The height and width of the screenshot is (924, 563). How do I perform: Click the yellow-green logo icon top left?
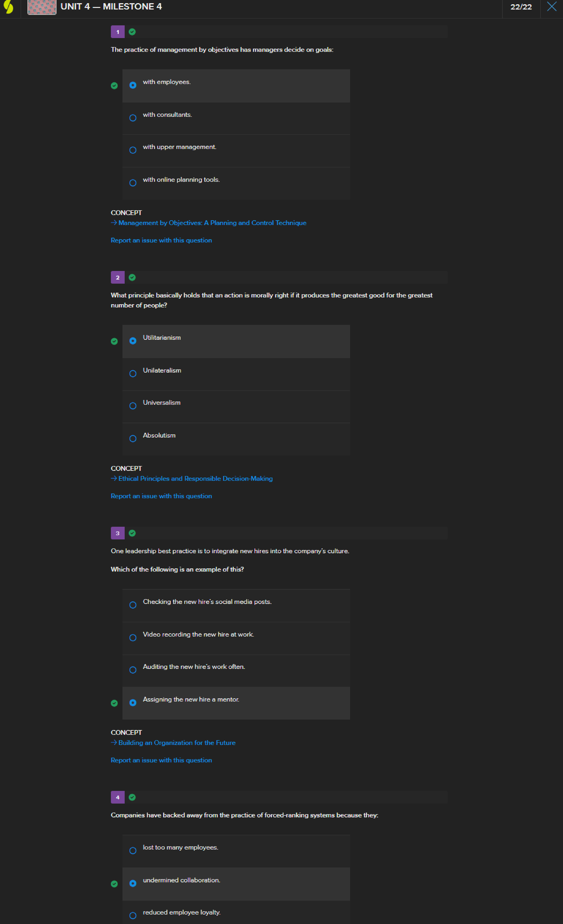coord(8,7)
